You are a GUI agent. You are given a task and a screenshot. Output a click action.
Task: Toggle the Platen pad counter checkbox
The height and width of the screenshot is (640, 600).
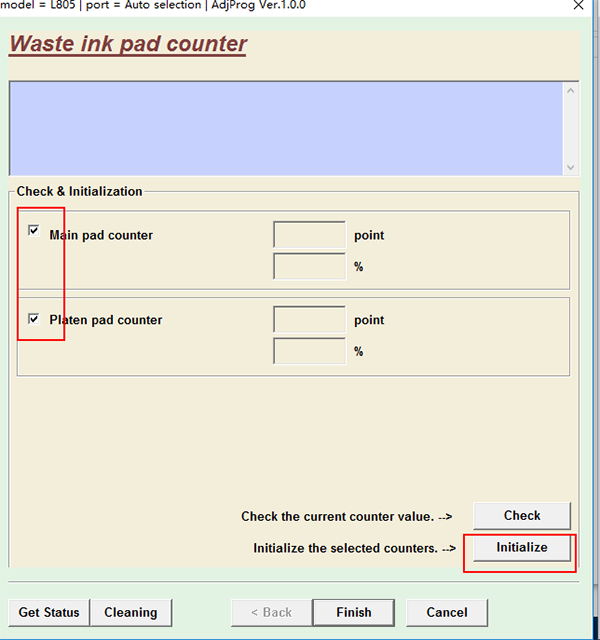tap(35, 319)
